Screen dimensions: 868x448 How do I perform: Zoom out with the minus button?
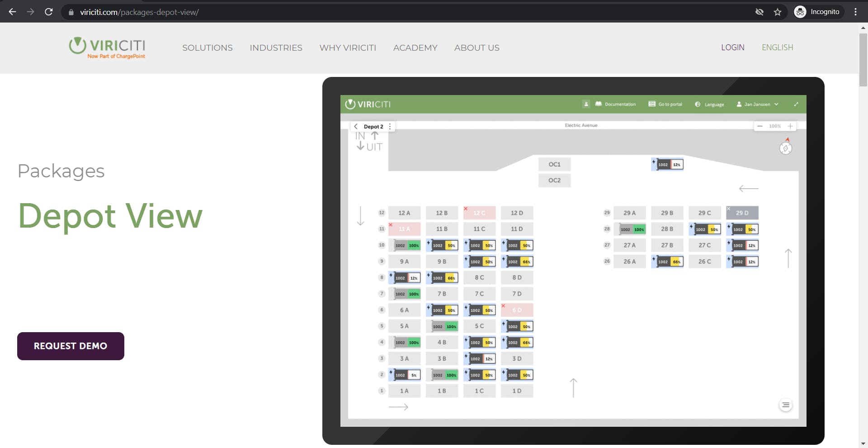[760, 126]
